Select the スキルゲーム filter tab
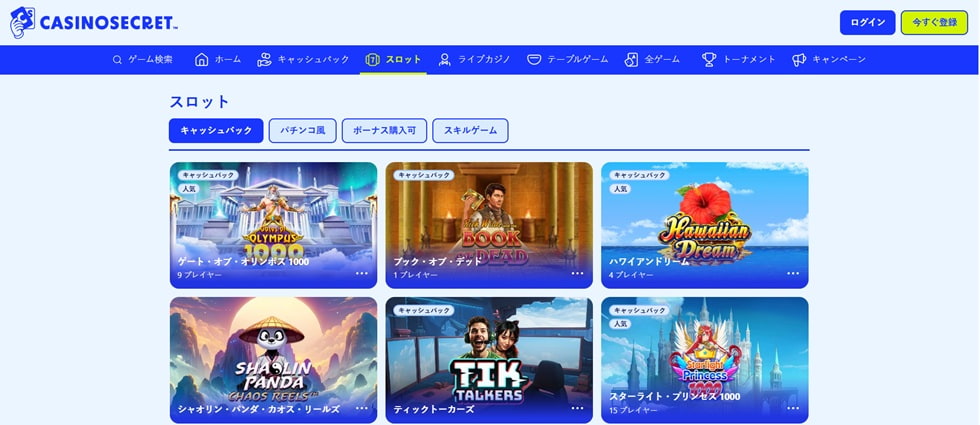 [x=470, y=131]
